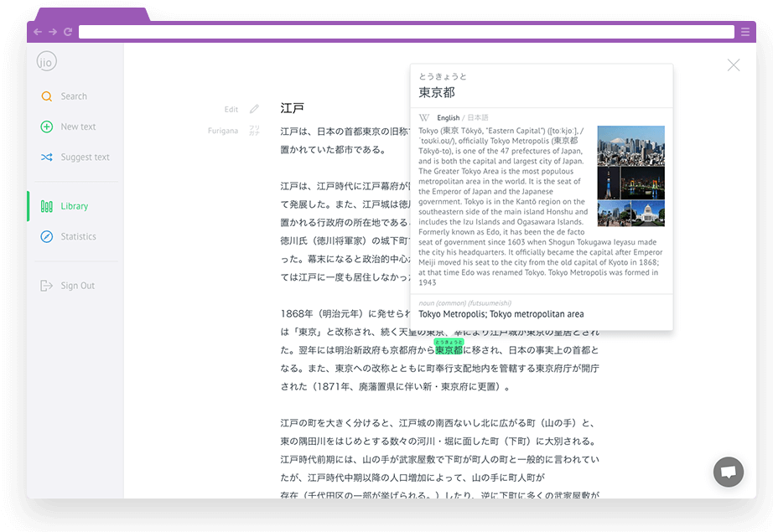This screenshot has width=773, height=532.
Task: Open the chat bubble in bottom corner
Action: [728, 472]
